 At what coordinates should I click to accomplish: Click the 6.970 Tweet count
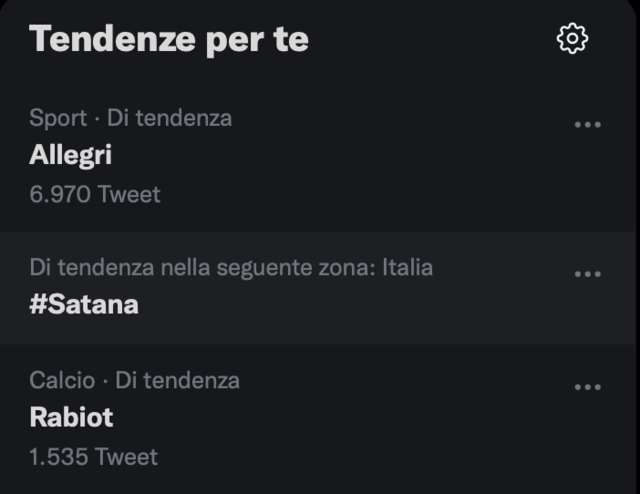point(95,194)
